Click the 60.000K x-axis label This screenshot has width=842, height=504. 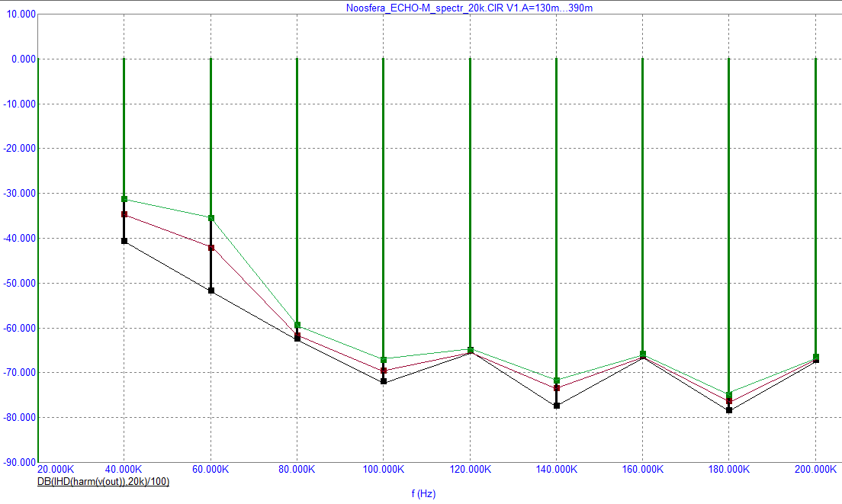click(x=210, y=469)
